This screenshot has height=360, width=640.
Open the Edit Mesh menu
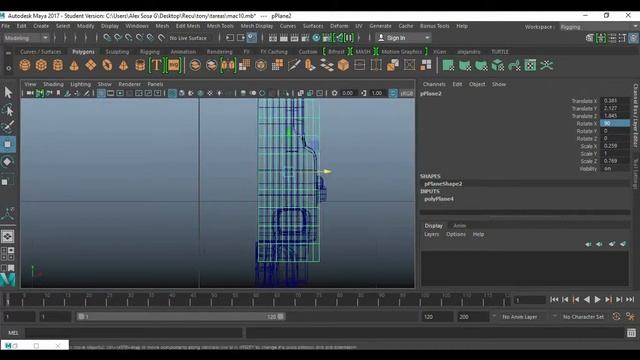tap(188, 26)
